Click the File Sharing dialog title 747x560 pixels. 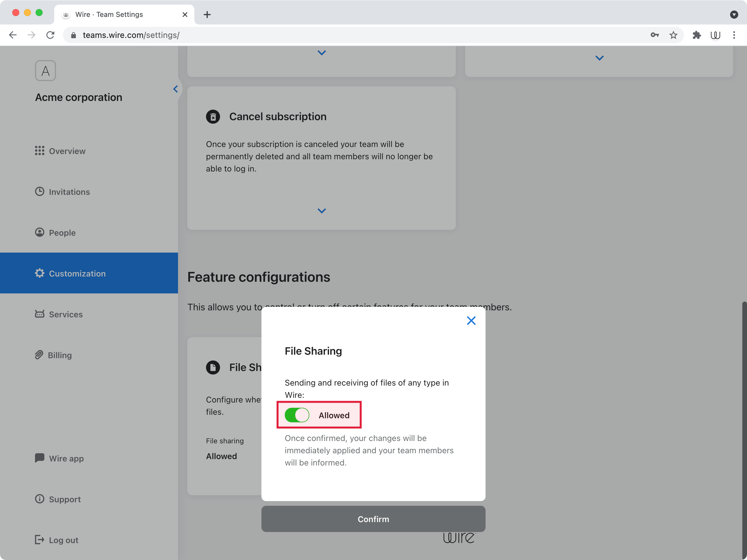(313, 351)
